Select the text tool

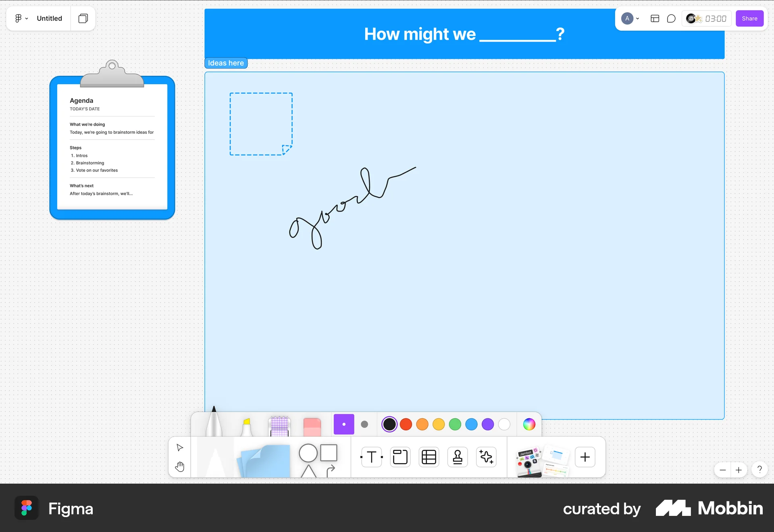371,457
